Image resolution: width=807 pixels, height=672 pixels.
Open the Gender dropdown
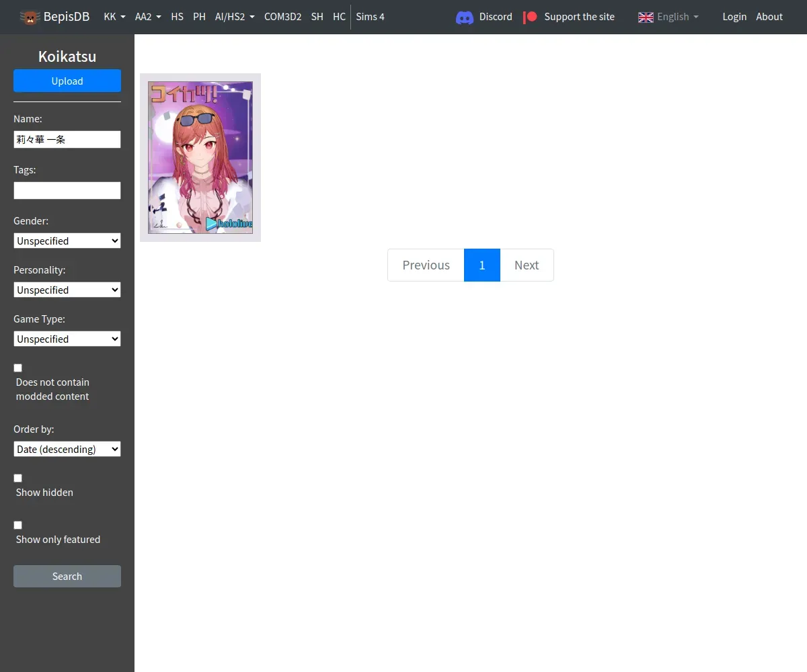coord(67,241)
